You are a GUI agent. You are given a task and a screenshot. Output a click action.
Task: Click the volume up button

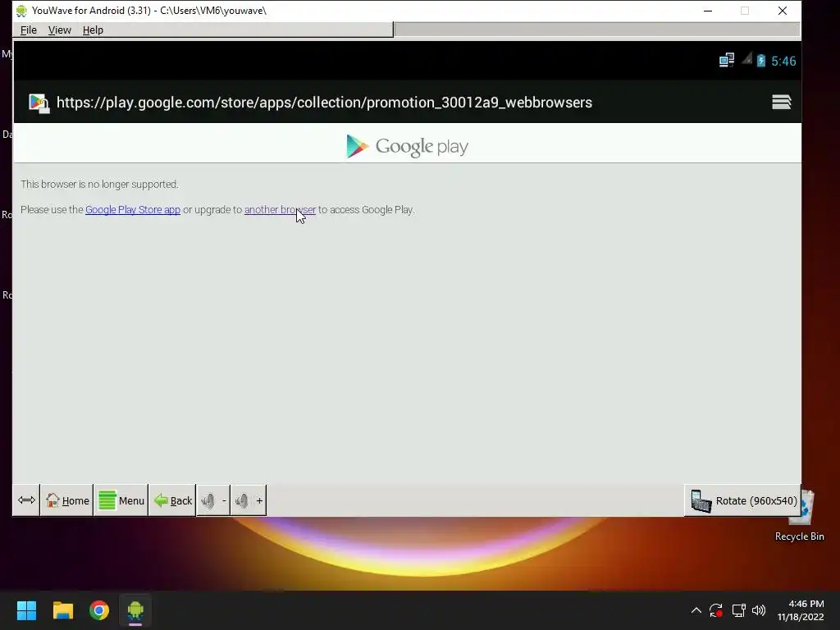click(249, 500)
